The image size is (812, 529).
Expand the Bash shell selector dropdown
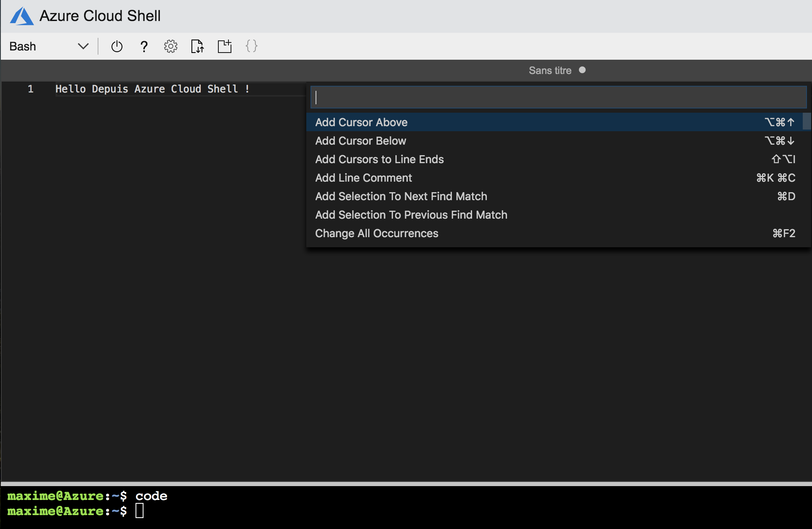[82, 46]
